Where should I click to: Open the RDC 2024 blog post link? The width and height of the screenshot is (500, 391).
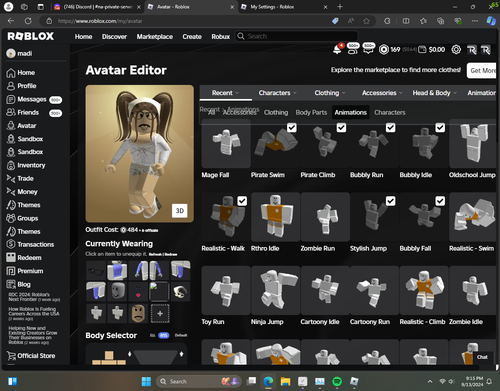click(x=34, y=297)
